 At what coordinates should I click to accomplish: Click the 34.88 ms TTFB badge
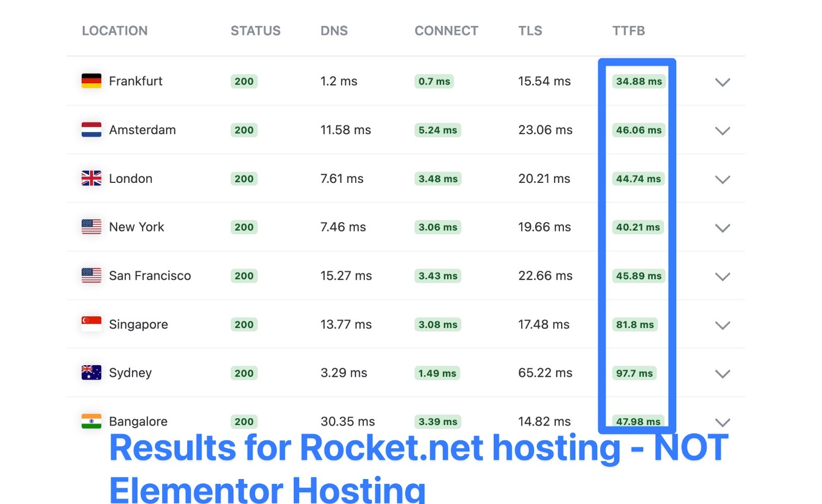(x=639, y=81)
